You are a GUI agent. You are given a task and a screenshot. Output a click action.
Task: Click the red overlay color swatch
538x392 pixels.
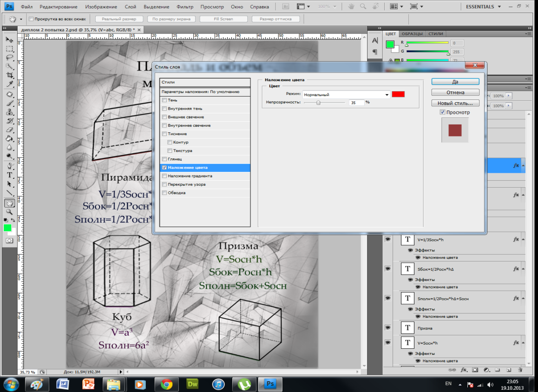click(x=398, y=94)
